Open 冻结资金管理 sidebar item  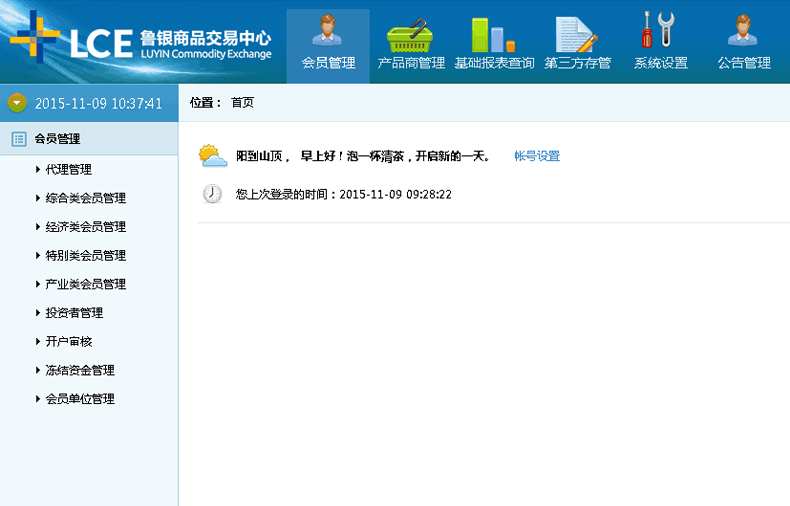tap(80, 370)
